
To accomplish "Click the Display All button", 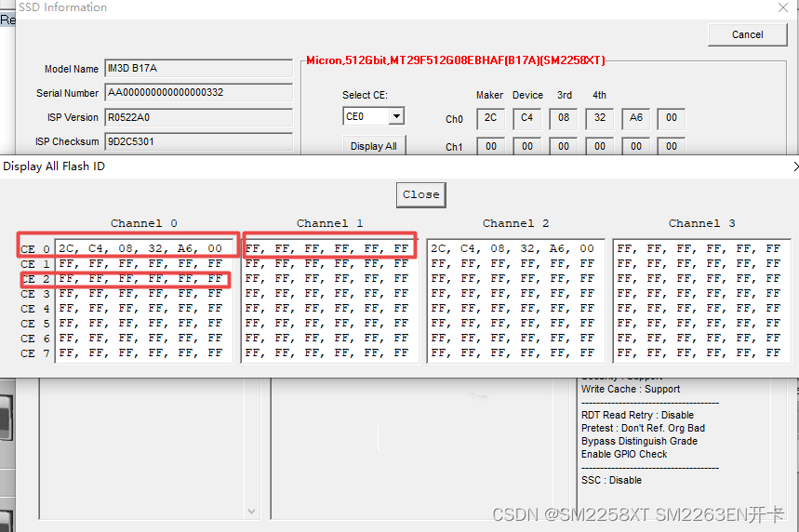I will click(374, 146).
